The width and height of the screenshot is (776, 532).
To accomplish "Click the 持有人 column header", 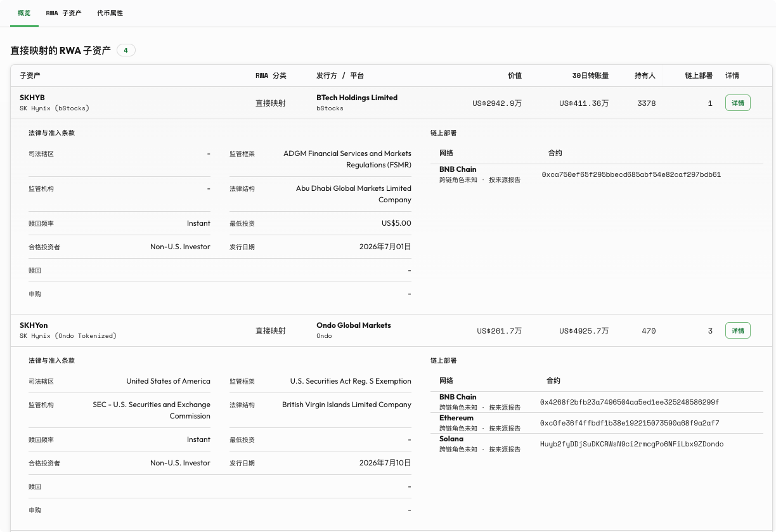I will pyautogui.click(x=645, y=75).
